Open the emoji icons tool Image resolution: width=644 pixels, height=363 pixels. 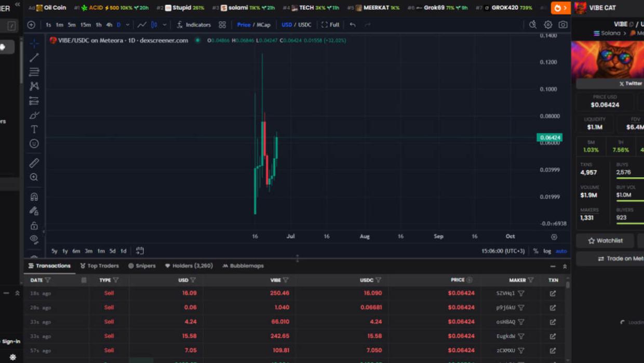point(34,144)
